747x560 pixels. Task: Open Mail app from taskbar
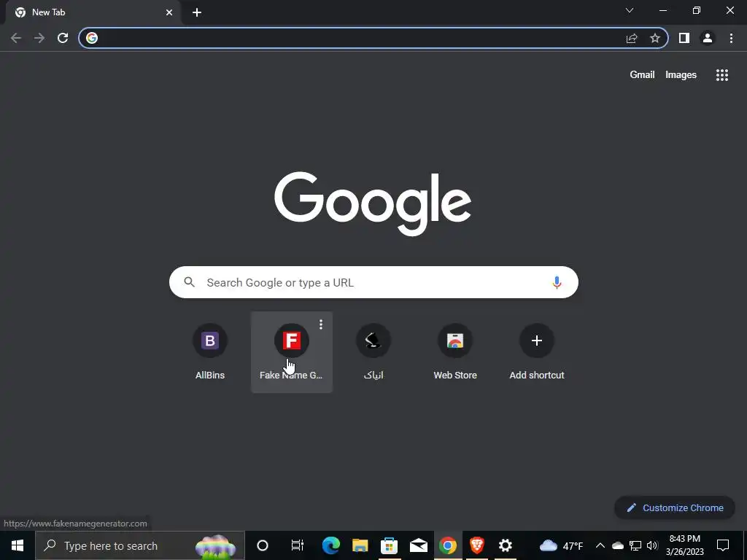tap(418, 545)
